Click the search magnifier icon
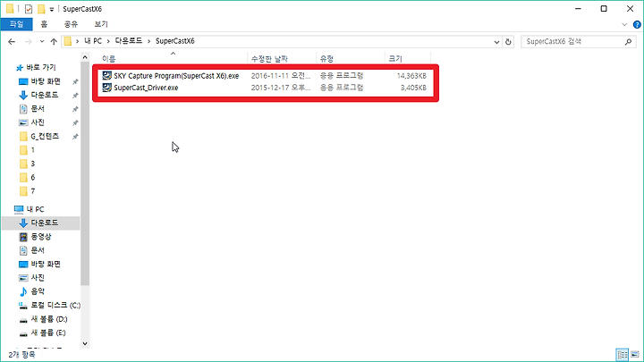This screenshot has height=362, width=644. tap(628, 41)
